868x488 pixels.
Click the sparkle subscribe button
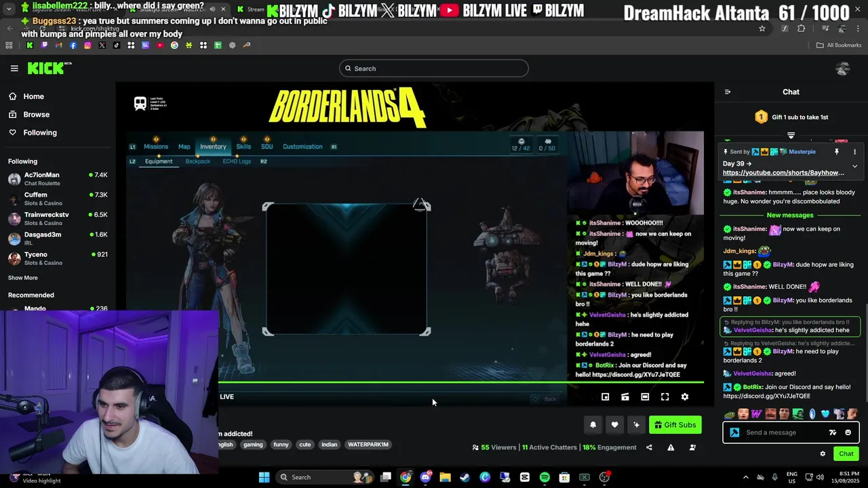pyautogui.click(x=636, y=425)
